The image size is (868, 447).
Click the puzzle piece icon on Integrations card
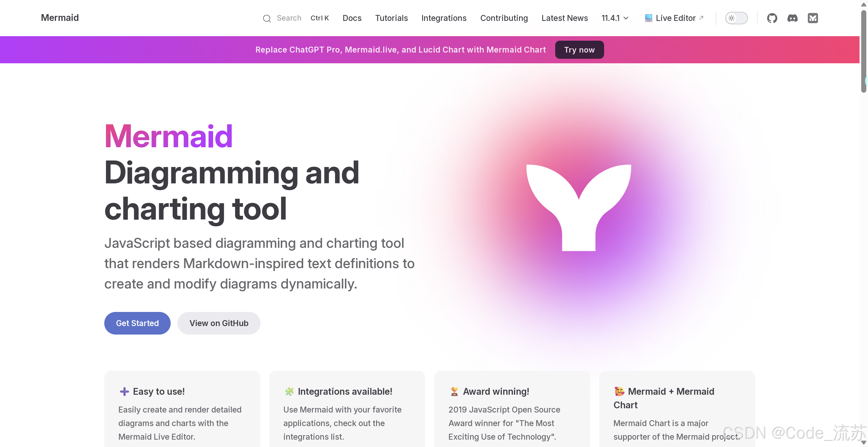pyautogui.click(x=289, y=391)
